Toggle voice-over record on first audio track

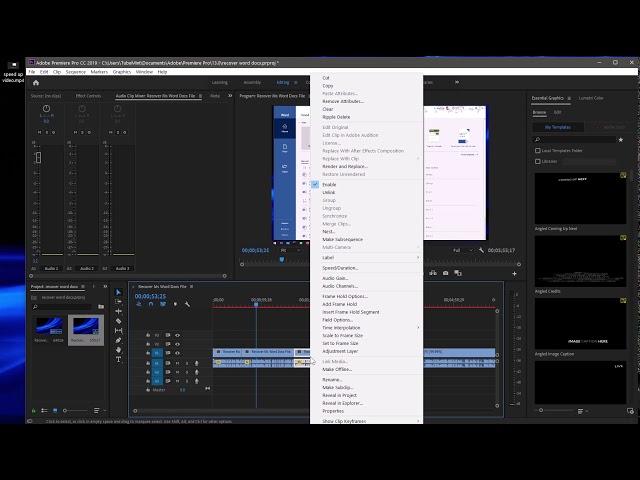pos(196,363)
